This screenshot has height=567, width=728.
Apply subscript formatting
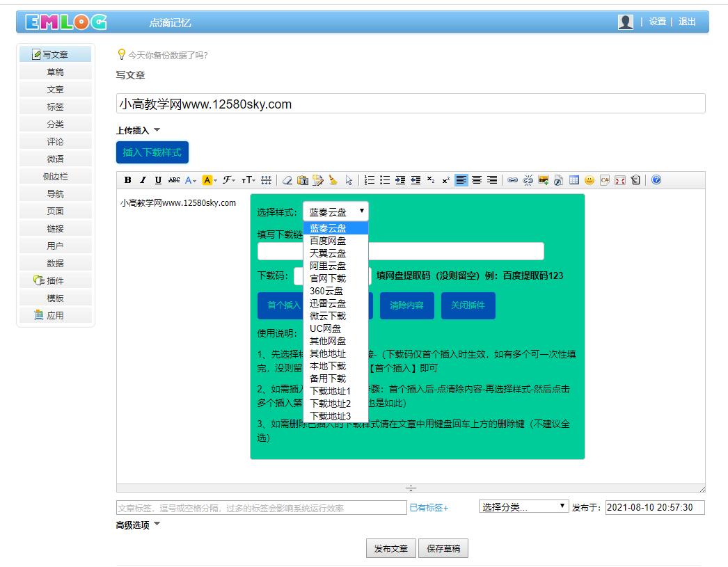431,180
